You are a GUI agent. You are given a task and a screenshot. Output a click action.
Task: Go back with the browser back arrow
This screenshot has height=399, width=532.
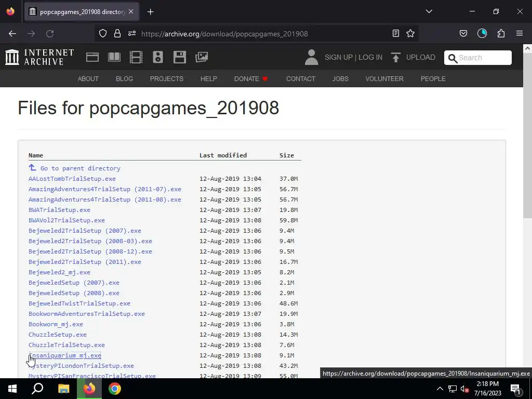[12, 34]
